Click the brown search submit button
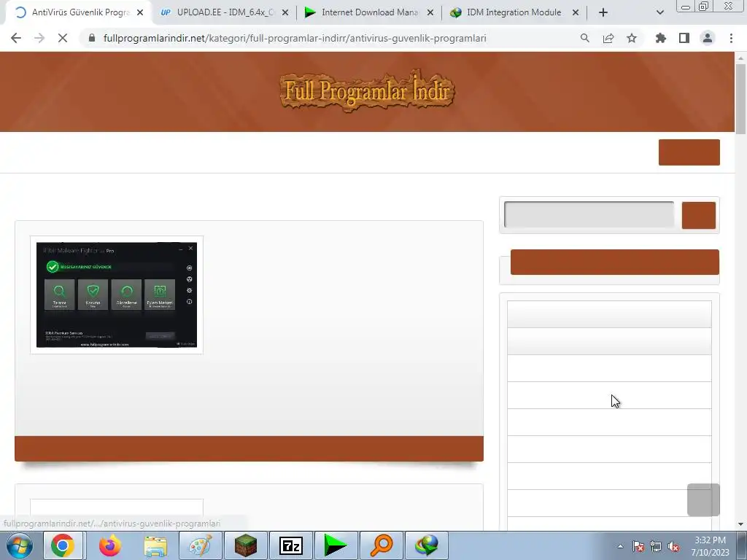The height and width of the screenshot is (560, 747). [x=698, y=215]
